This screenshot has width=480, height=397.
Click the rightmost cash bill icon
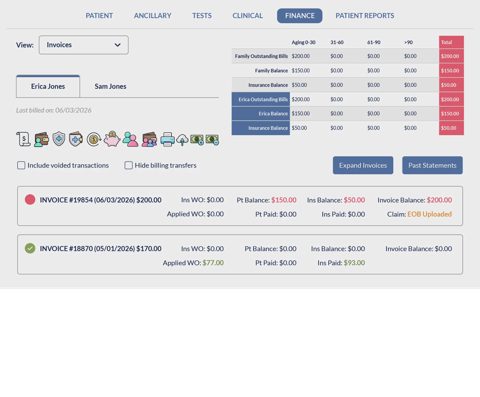[x=212, y=139]
